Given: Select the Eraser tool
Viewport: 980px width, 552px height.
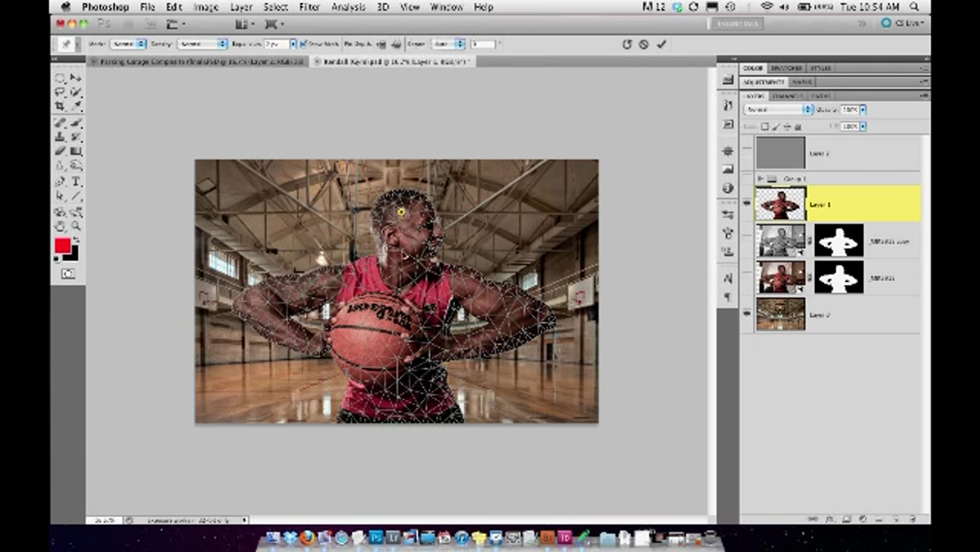Looking at the screenshot, I should (x=60, y=151).
